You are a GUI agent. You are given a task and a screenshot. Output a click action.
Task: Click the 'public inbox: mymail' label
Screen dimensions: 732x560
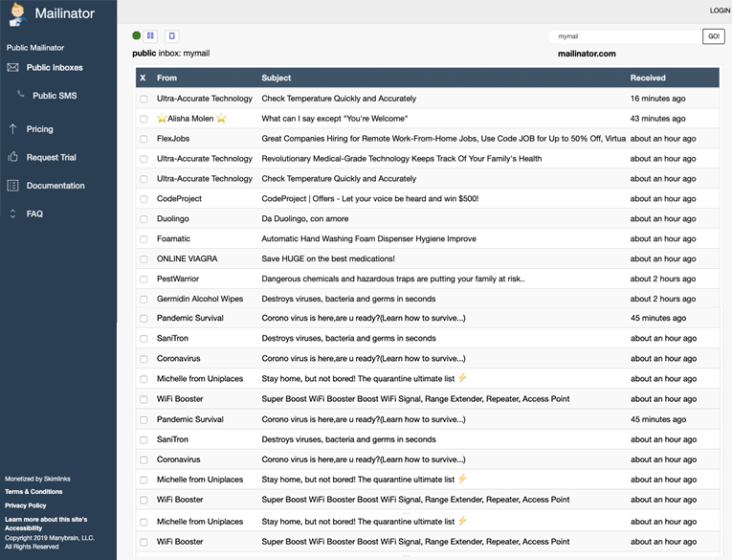(x=171, y=54)
